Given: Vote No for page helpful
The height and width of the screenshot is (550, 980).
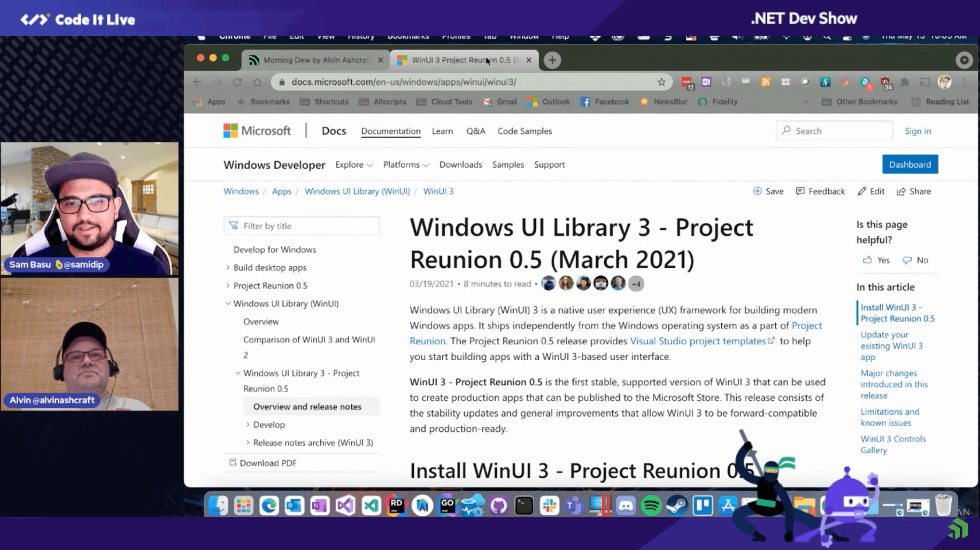Looking at the screenshot, I should pos(915,260).
